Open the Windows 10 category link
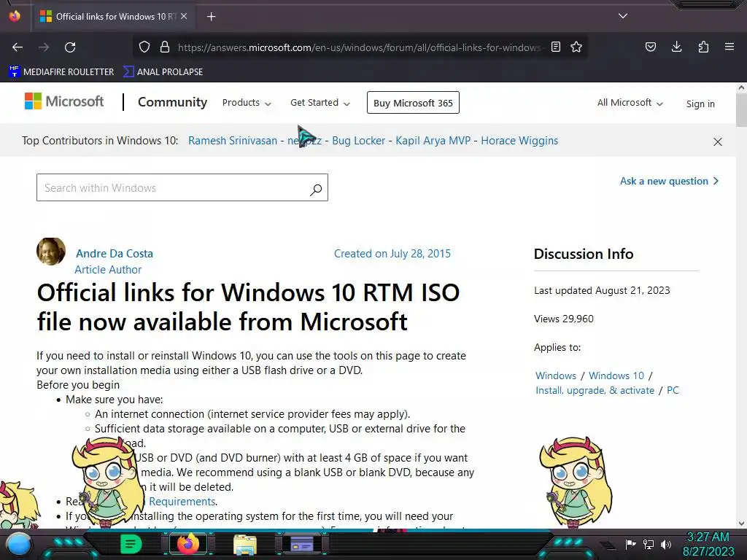The image size is (747, 560). pyautogui.click(x=616, y=376)
